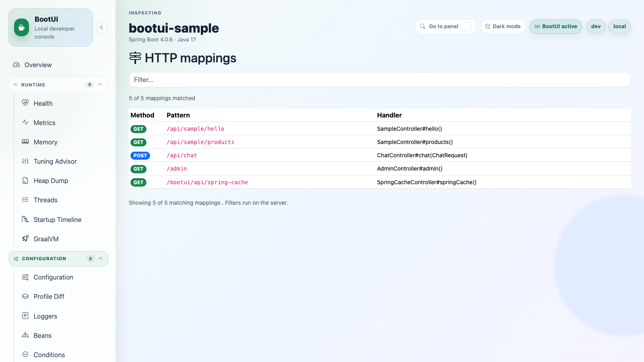Click the Overview gauge icon
The height and width of the screenshot is (362, 644).
[16, 65]
